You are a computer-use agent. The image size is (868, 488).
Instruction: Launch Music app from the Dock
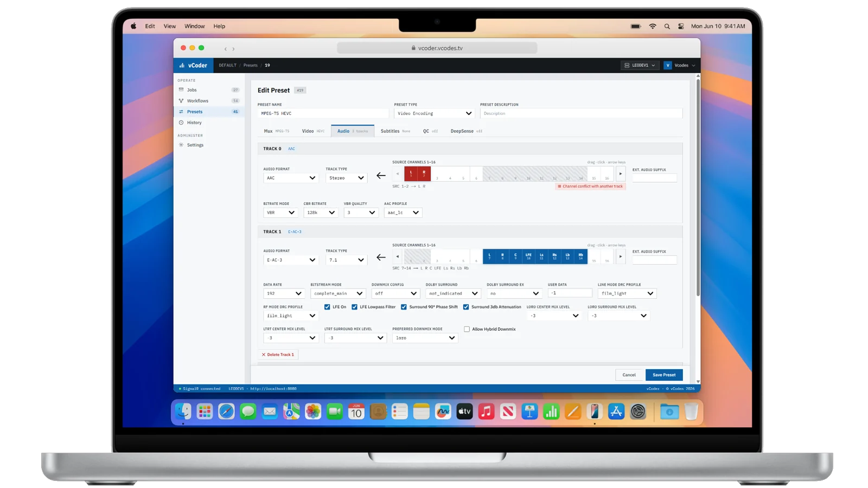point(486,412)
